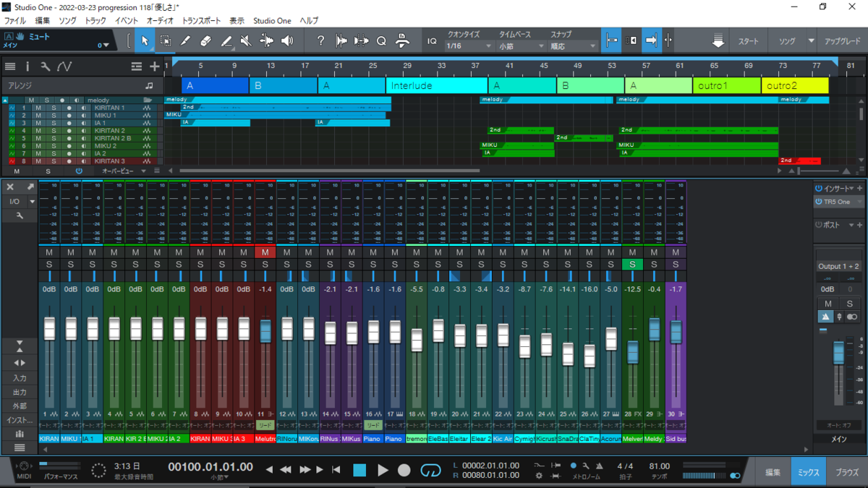Select the Paint pencil tool

(x=226, y=40)
